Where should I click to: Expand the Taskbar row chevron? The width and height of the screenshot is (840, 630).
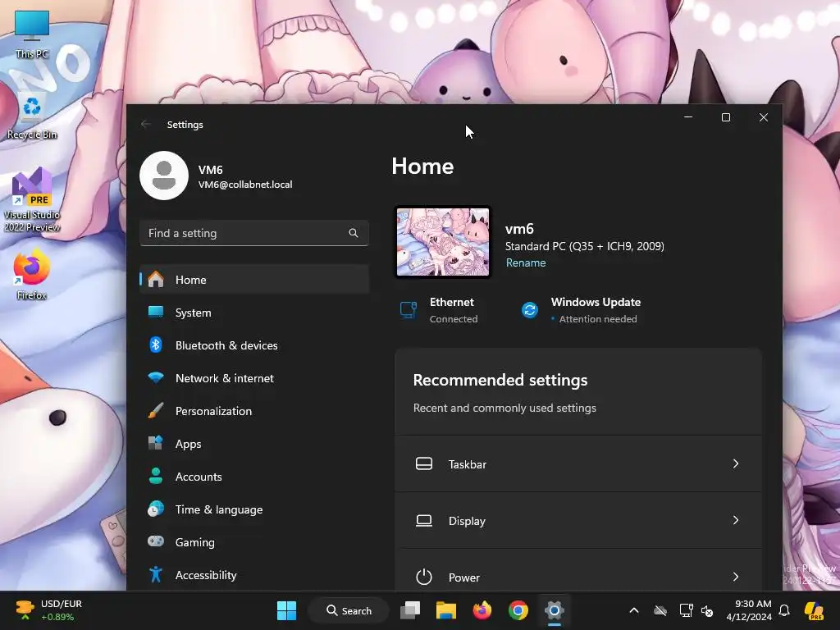736,463
